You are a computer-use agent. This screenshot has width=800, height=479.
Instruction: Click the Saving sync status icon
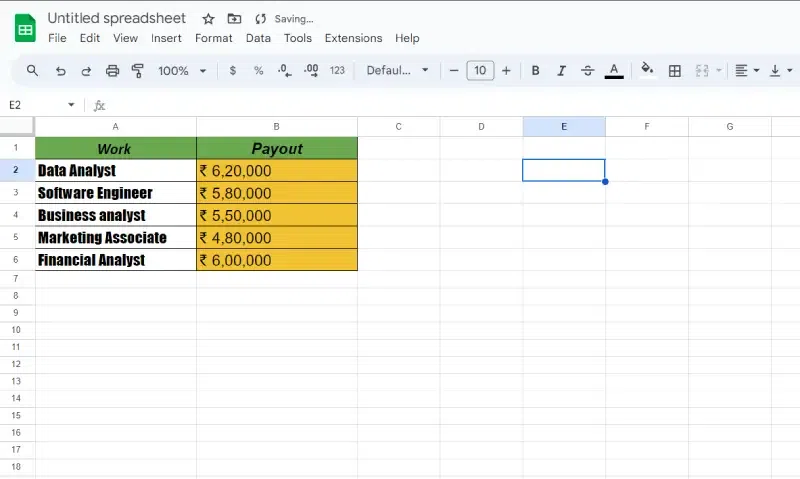click(261, 19)
